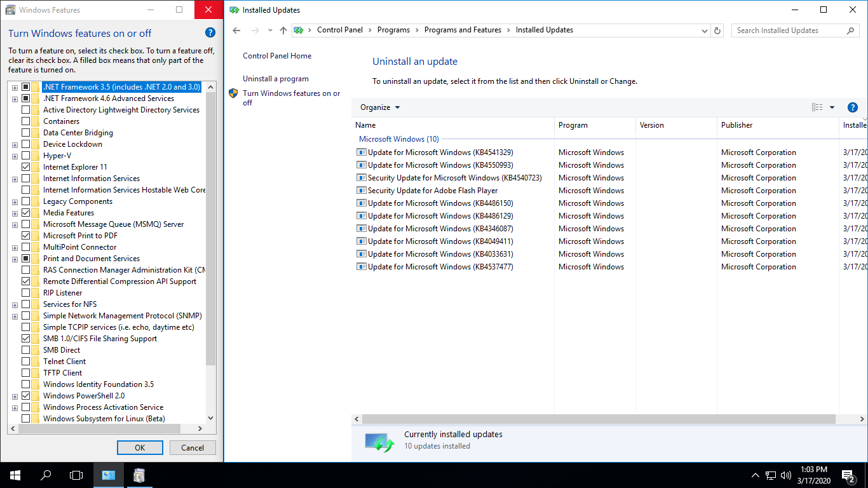Uncheck Windows PowerShell 2.0 checkbox
The width and height of the screenshot is (868, 488).
[25, 396]
